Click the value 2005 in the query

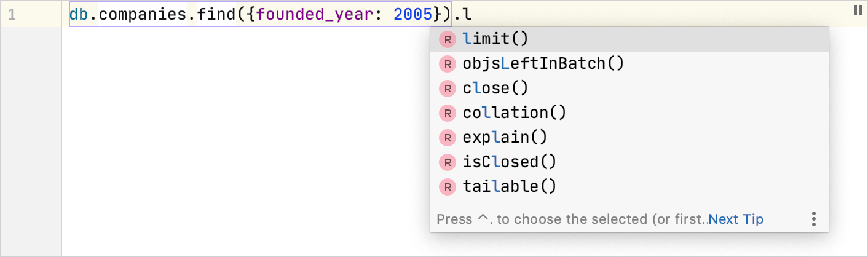pos(413,14)
